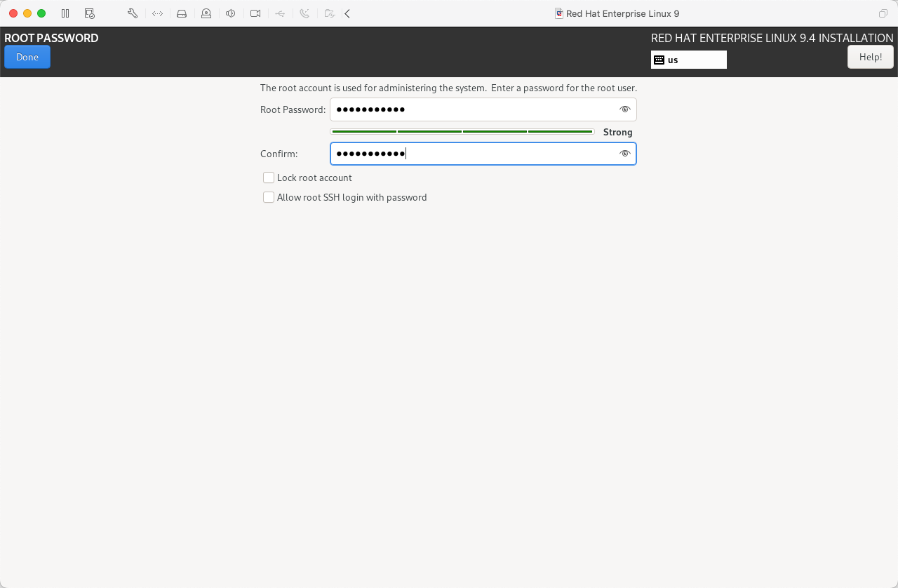
Task: Click the Done button
Action: (x=27, y=57)
